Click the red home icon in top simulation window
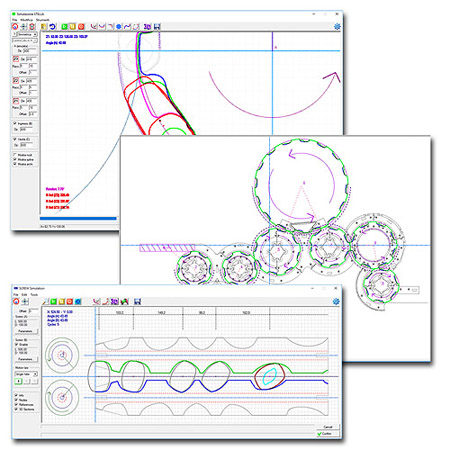 (15, 26)
